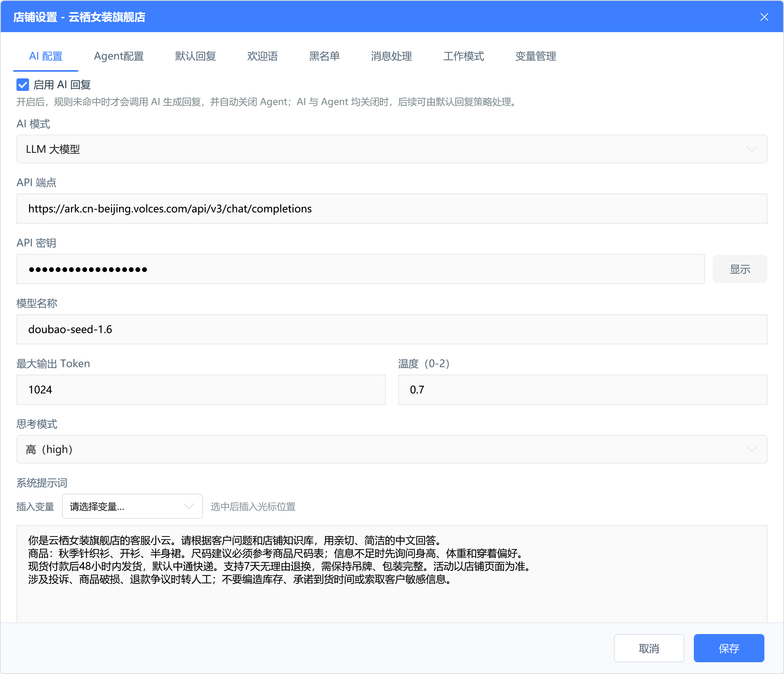Close the 店铺设置 dialog
The height and width of the screenshot is (674, 784).
[764, 17]
